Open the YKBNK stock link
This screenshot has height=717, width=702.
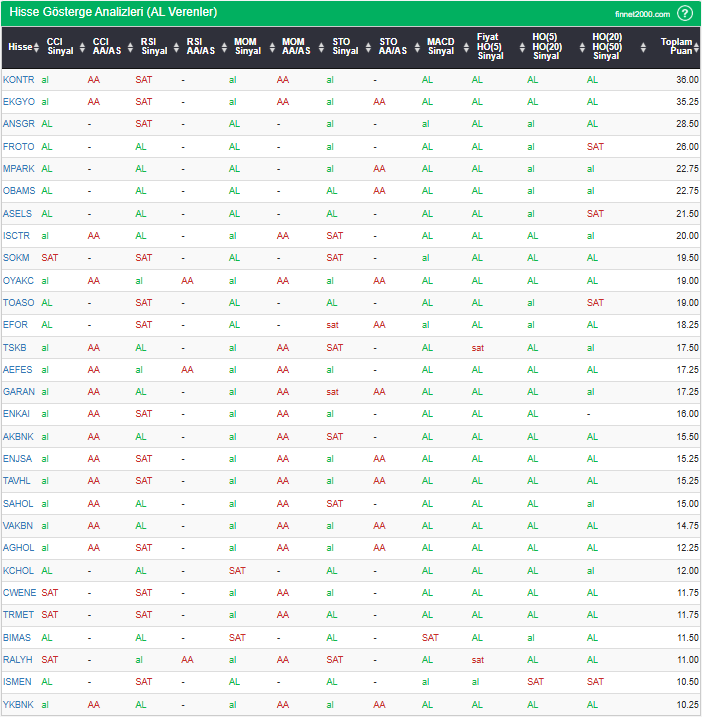tap(18, 704)
